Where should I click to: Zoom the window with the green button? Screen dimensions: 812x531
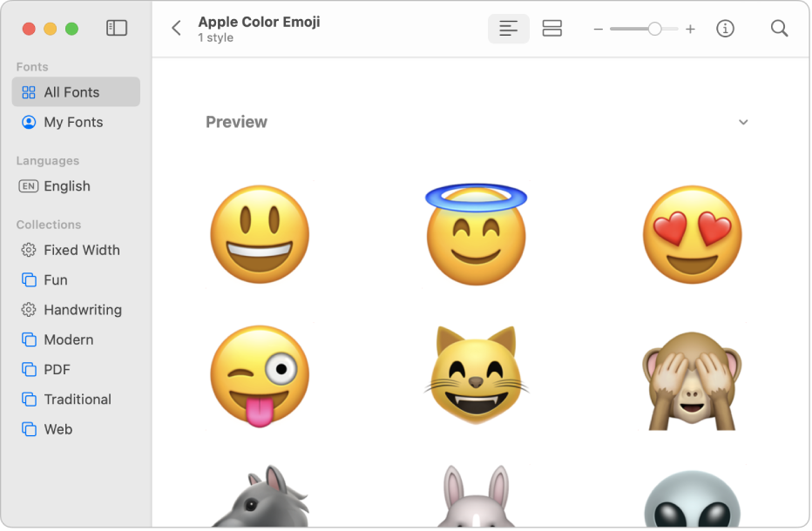pyautogui.click(x=72, y=29)
